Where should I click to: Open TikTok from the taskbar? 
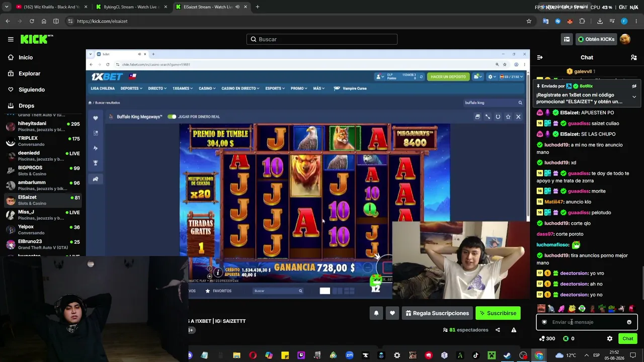point(475,355)
